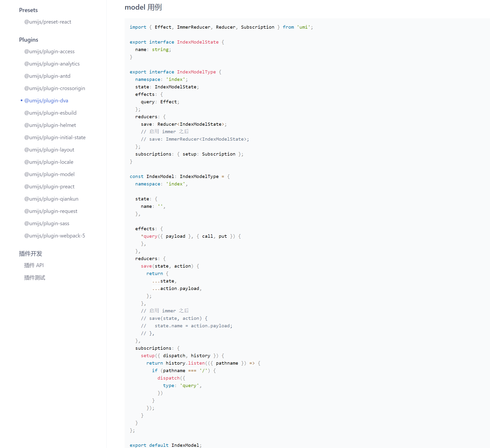Click the '...action.payload,' line
This screenshot has width=490, height=448.
click(177, 288)
